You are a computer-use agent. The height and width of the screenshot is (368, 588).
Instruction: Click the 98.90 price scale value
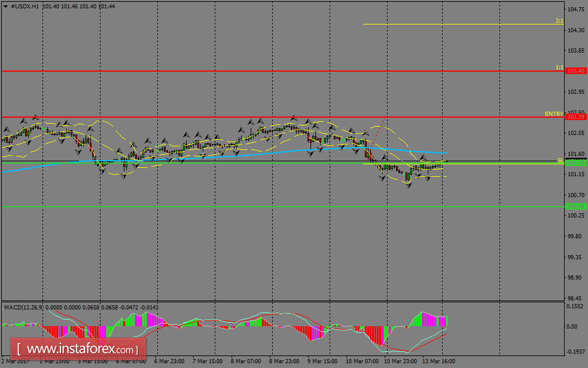(576, 278)
